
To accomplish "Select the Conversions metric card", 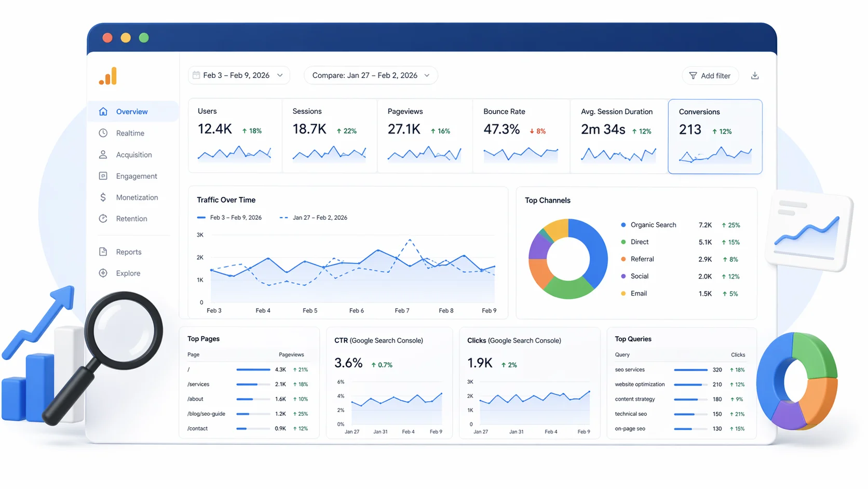I will tap(714, 136).
